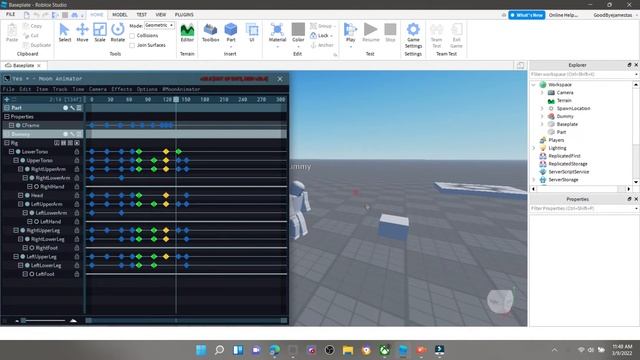640x360 pixels.
Task: Click the timeline playhead marker
Action: [176, 99]
